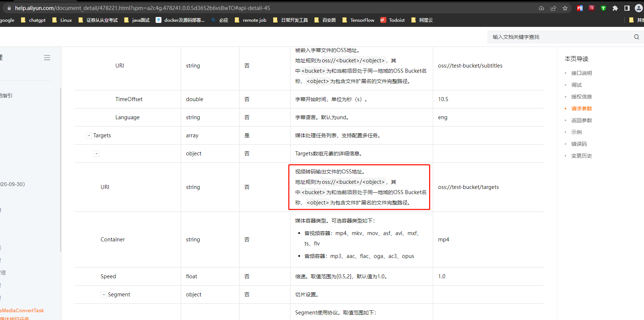The height and width of the screenshot is (320, 644).
Task: Click the array type cell for Targets
Action: point(192,135)
